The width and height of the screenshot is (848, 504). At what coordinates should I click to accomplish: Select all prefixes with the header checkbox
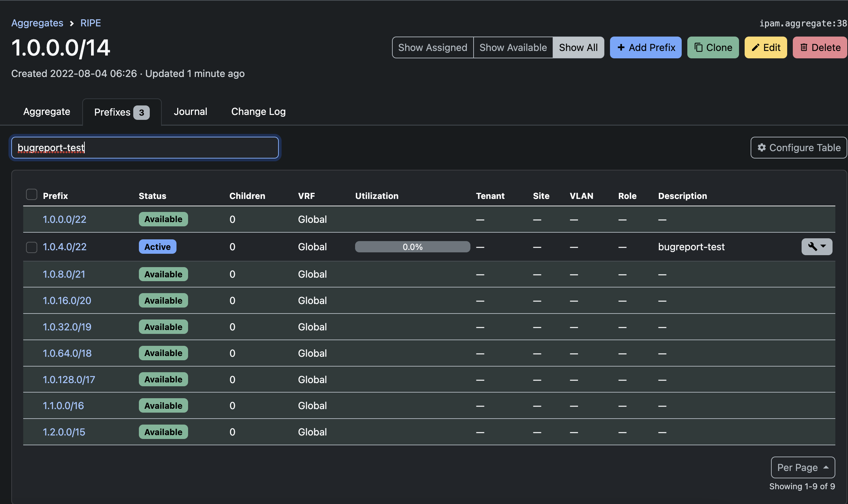31,194
